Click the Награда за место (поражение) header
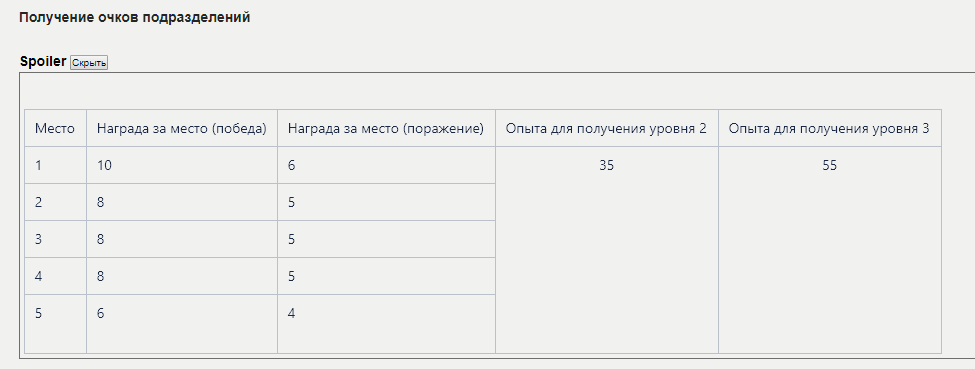The image size is (975, 369). [x=386, y=128]
